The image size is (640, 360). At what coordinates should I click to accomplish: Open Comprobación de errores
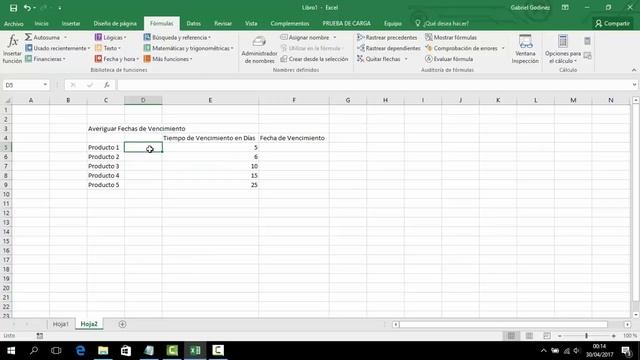pos(461,48)
